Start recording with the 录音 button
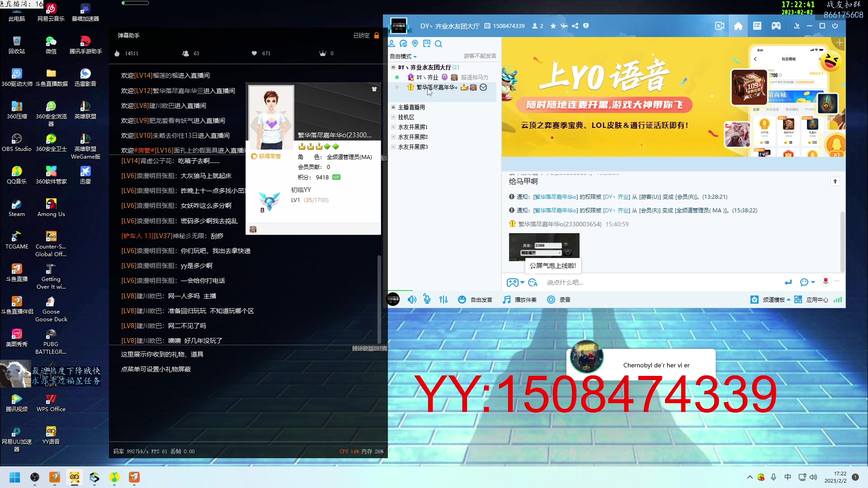The height and width of the screenshot is (488, 868). (x=559, y=300)
